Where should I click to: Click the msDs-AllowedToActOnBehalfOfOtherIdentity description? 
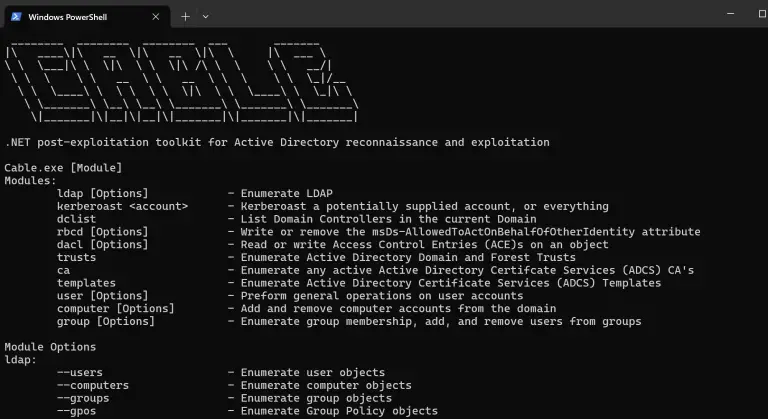coord(470,232)
